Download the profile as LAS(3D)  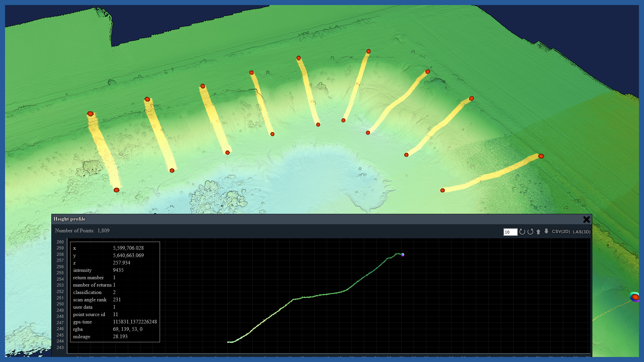point(582,232)
